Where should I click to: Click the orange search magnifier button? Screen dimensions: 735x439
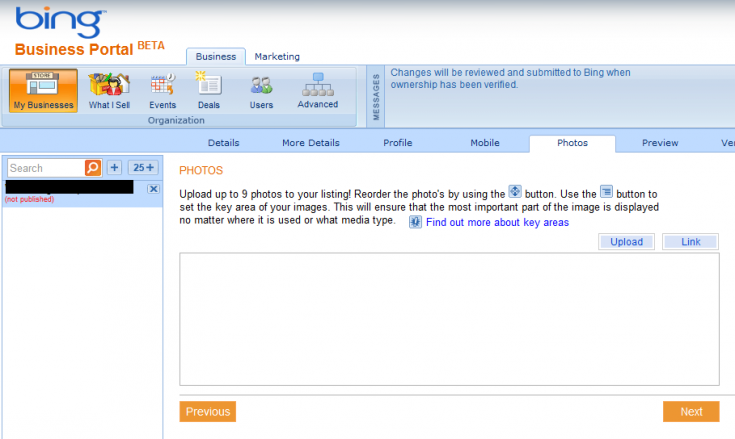93,168
